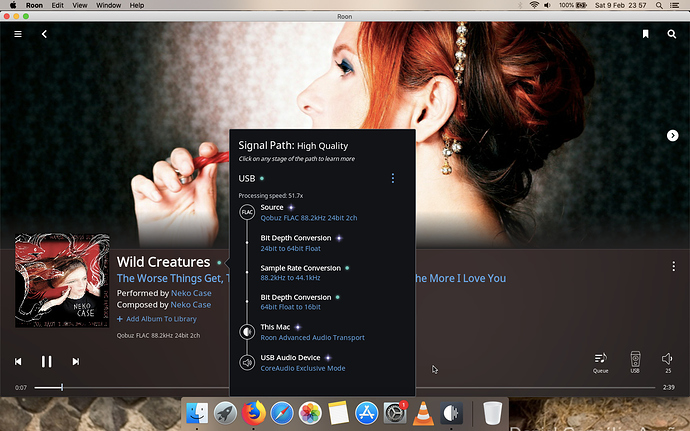Click the album cover thumbnail
The height and width of the screenshot is (431, 690).
[62, 280]
